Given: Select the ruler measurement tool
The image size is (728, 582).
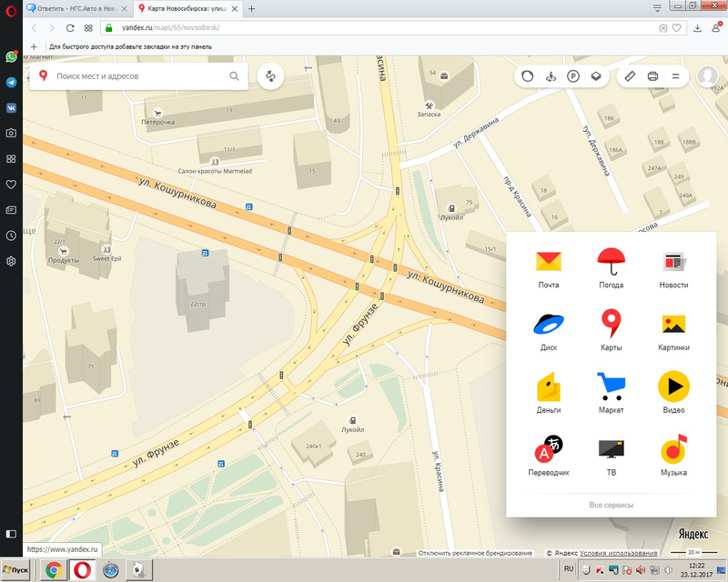Looking at the screenshot, I should [x=630, y=77].
